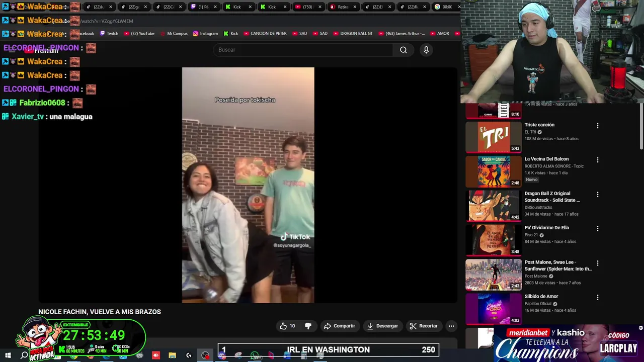Open options menu for Dragon Ball Z Soundtrack
Image resolution: width=644 pixels, height=362 pixels.
pyautogui.click(x=598, y=194)
